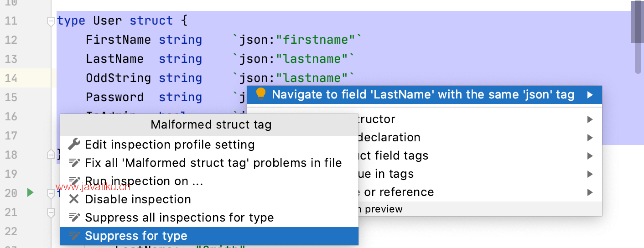
Task: Click the OddString field name on line 14
Action: 118,78
